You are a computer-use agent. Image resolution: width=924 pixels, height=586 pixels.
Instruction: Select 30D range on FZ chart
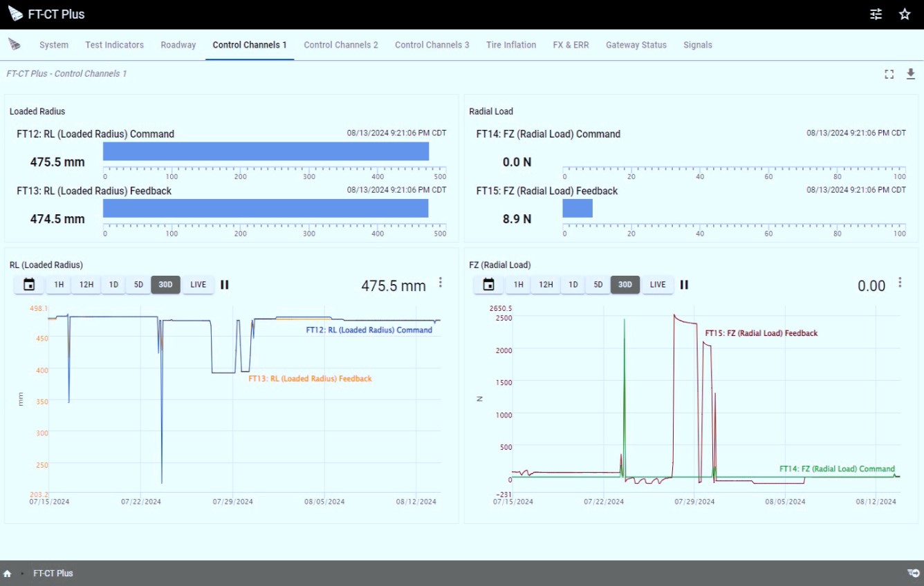[625, 285]
